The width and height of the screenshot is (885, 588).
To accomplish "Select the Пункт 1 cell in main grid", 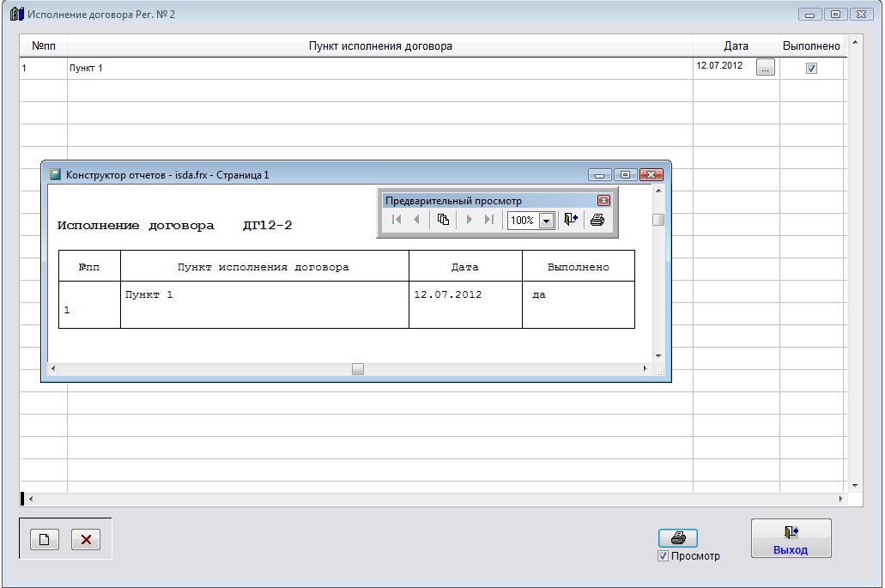I will [x=380, y=69].
